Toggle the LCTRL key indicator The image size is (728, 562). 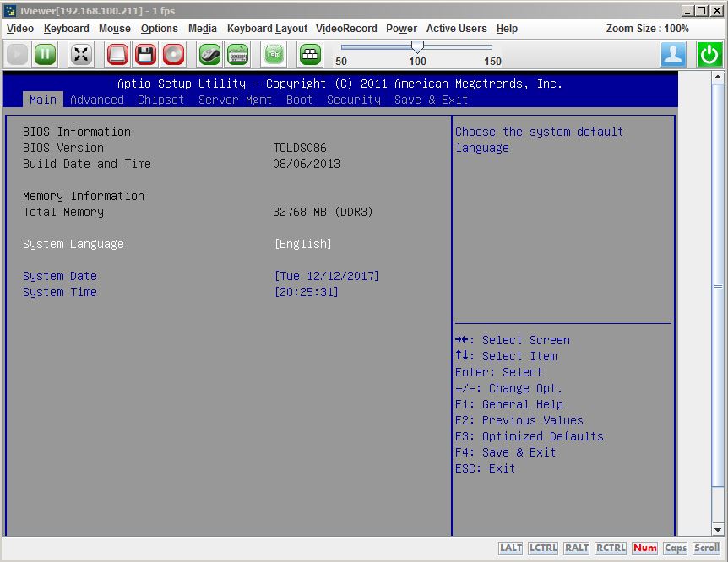pyautogui.click(x=543, y=548)
